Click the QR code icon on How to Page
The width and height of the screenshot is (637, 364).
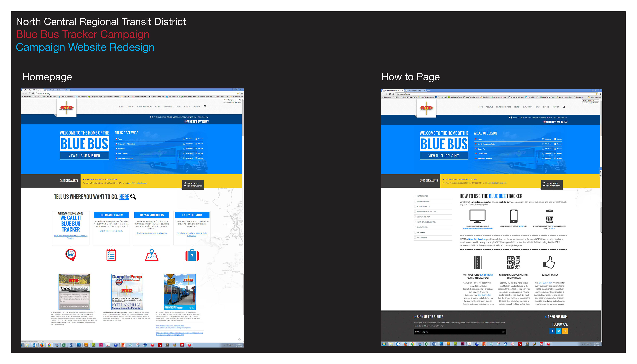[x=514, y=262]
